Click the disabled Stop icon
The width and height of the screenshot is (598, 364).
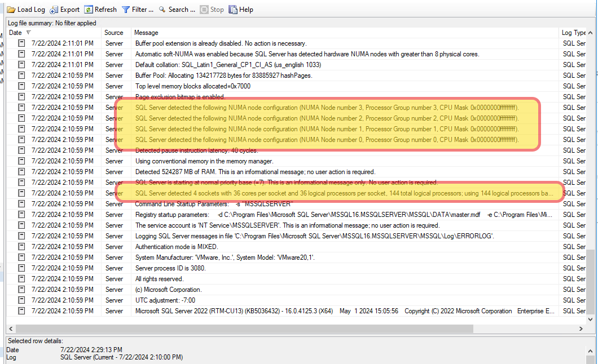click(203, 9)
